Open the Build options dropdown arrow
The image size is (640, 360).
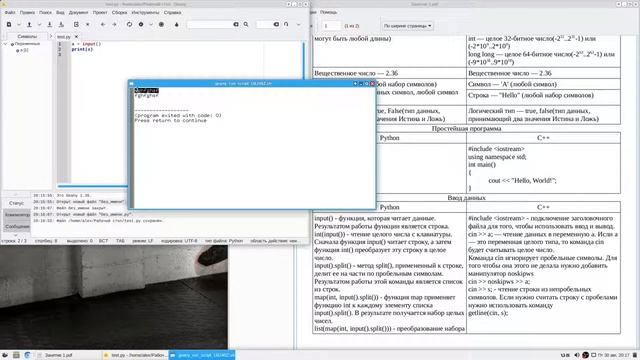pyautogui.click(x=151, y=24)
